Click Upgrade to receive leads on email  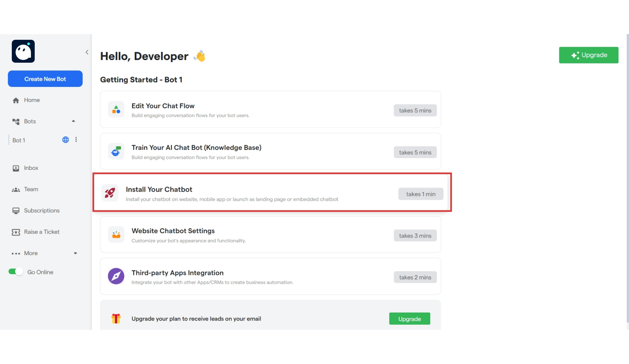(409, 318)
